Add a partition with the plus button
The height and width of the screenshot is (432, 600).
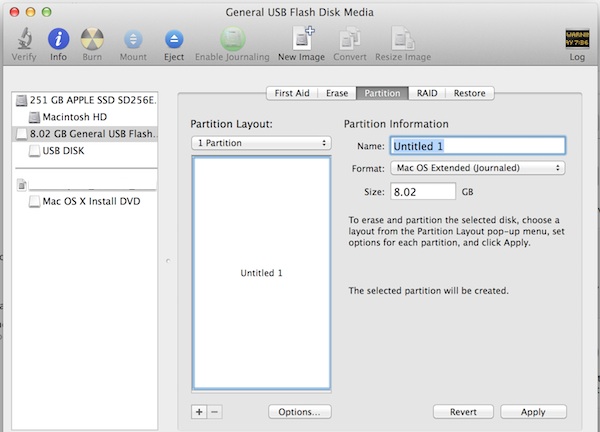(199, 412)
